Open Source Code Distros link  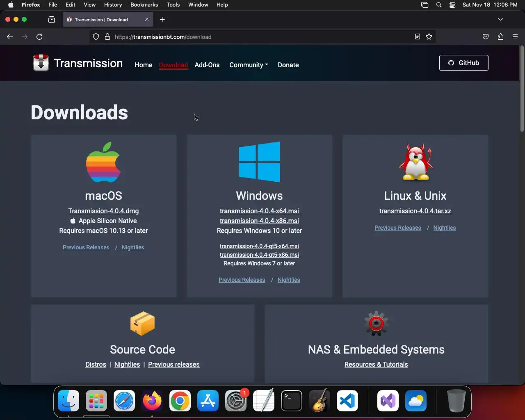pyautogui.click(x=96, y=364)
